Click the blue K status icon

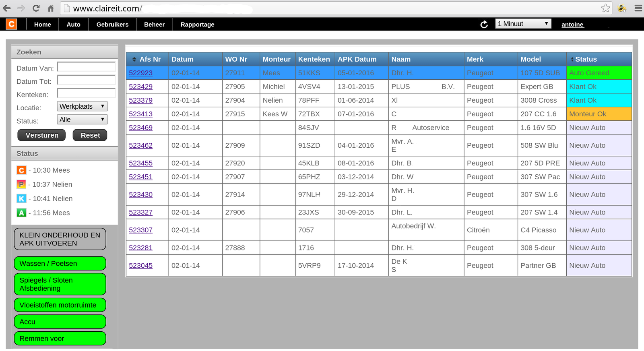point(21,198)
